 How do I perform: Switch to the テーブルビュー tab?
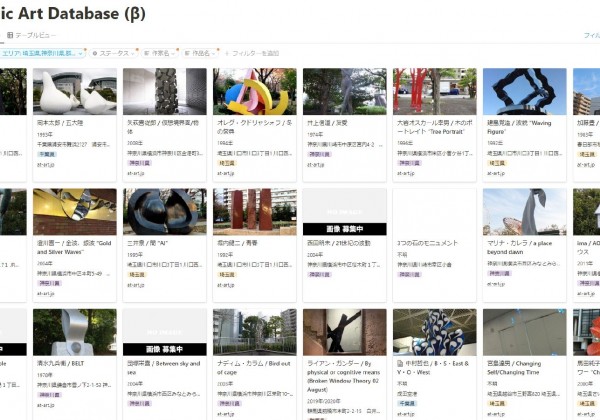point(32,35)
